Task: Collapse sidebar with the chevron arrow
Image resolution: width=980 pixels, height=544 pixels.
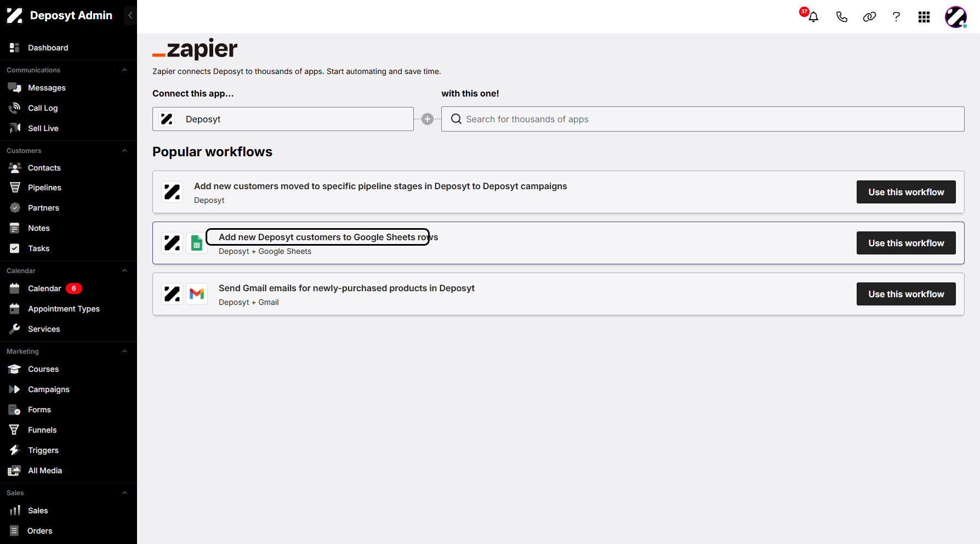Action: [130, 15]
